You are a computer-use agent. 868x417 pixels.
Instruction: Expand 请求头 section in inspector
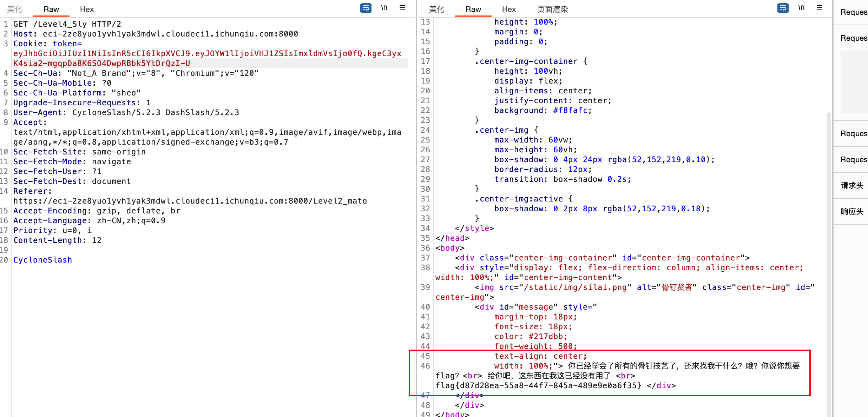[852, 185]
